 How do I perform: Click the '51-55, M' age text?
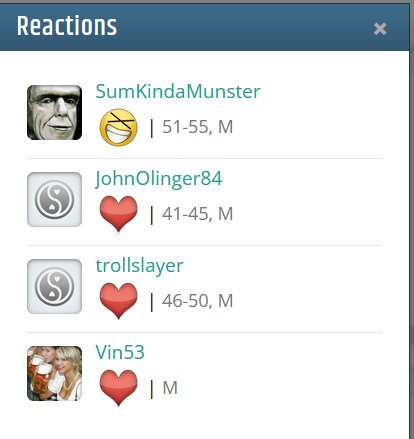pos(197,127)
